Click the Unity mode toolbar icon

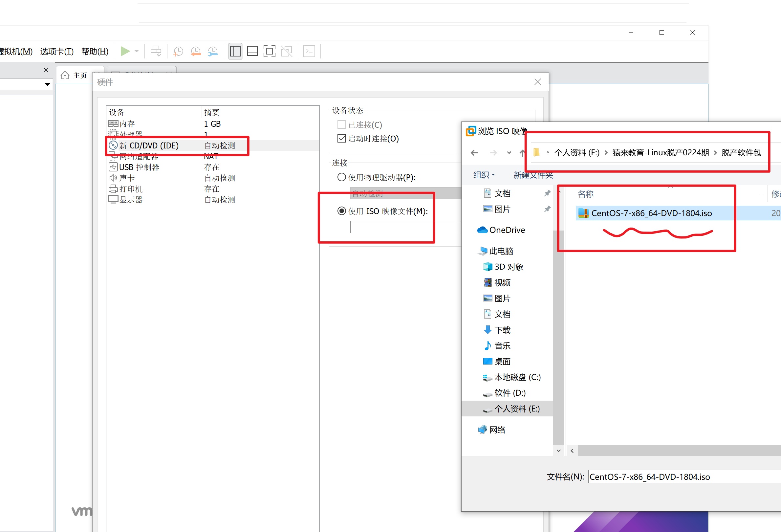[287, 52]
